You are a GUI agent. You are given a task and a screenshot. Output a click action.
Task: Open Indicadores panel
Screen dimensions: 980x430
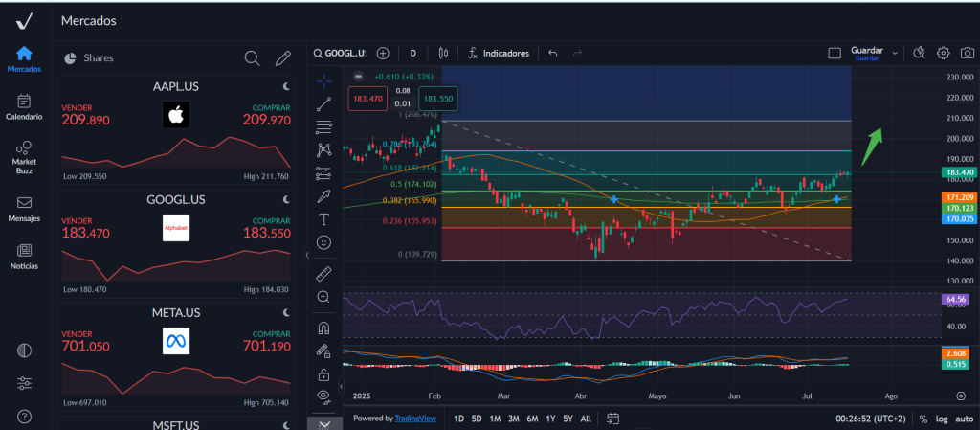(x=499, y=53)
